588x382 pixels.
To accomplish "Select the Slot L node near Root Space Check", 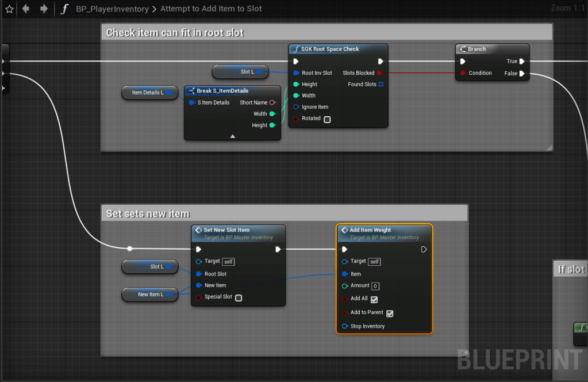I will pos(240,72).
